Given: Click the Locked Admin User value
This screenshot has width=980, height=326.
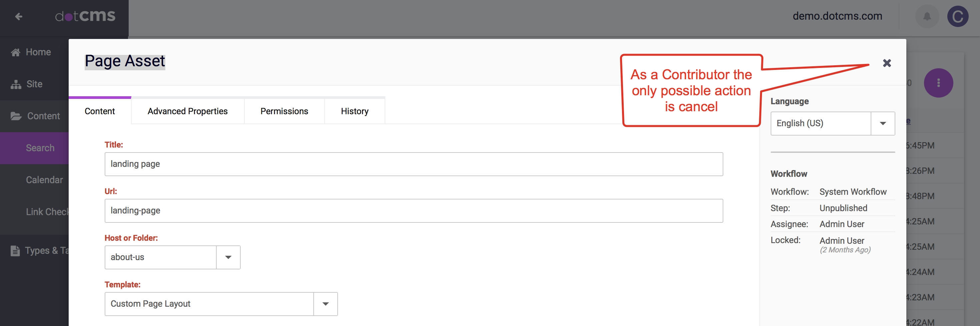Looking at the screenshot, I should (842, 240).
